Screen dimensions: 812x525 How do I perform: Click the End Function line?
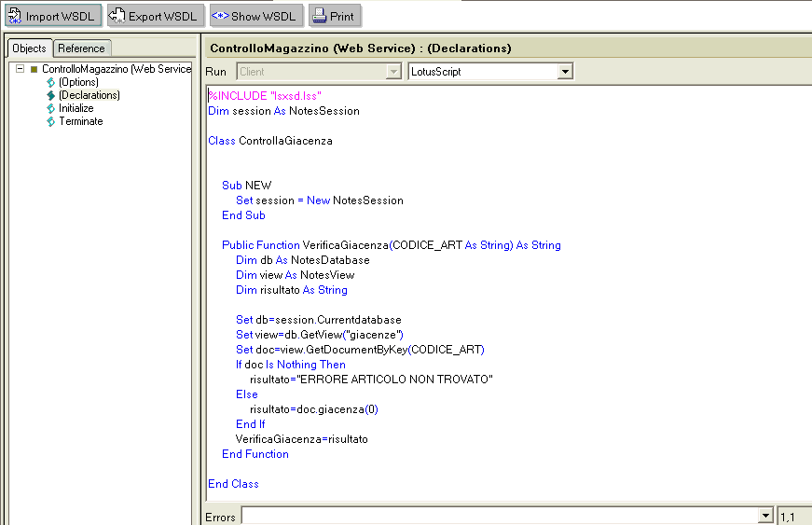pos(255,454)
